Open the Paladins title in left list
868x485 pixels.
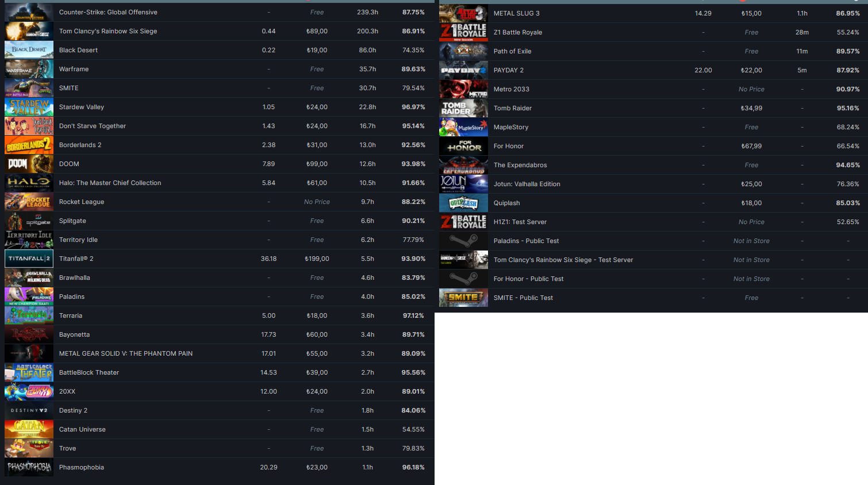coord(72,297)
